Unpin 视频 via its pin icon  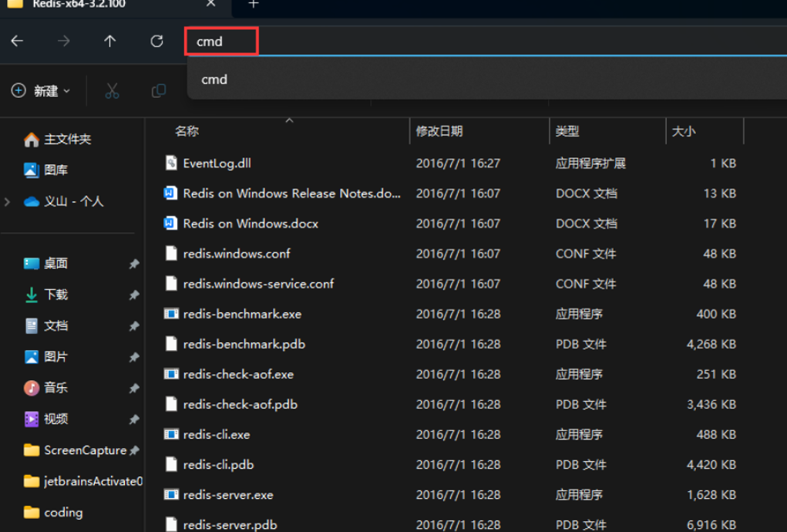point(134,419)
